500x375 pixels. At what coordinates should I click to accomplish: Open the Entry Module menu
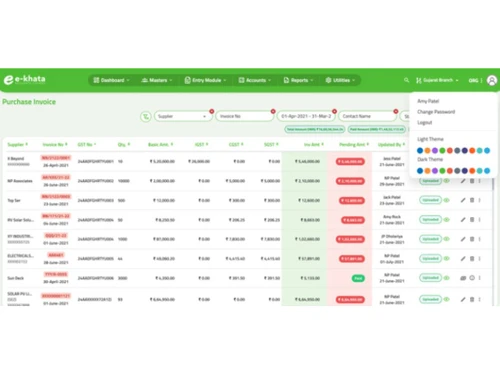pos(205,80)
